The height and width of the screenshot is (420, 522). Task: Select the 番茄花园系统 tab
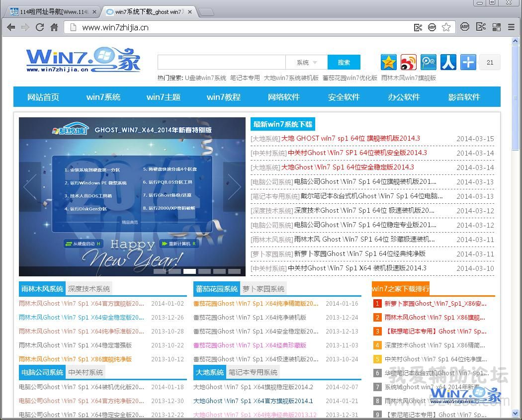point(217,289)
